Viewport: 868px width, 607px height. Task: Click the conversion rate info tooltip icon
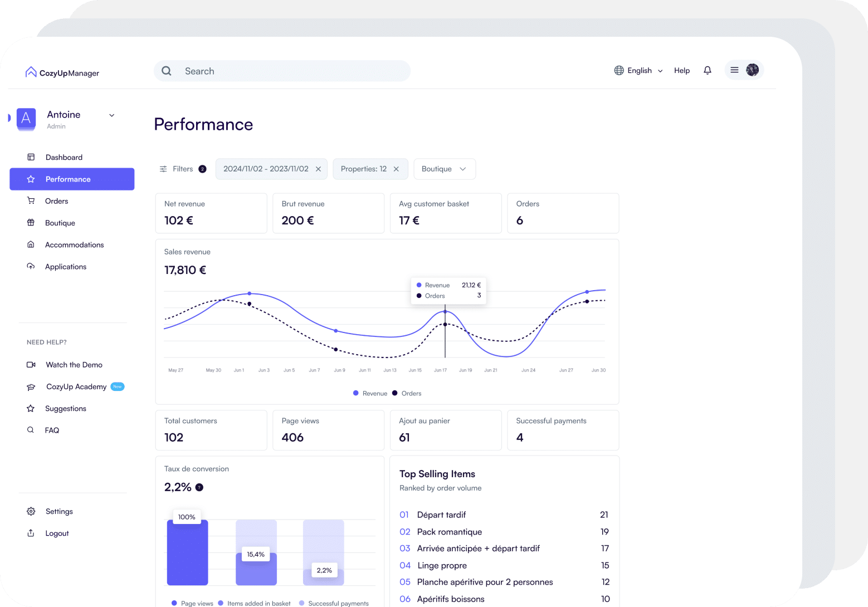click(x=199, y=487)
